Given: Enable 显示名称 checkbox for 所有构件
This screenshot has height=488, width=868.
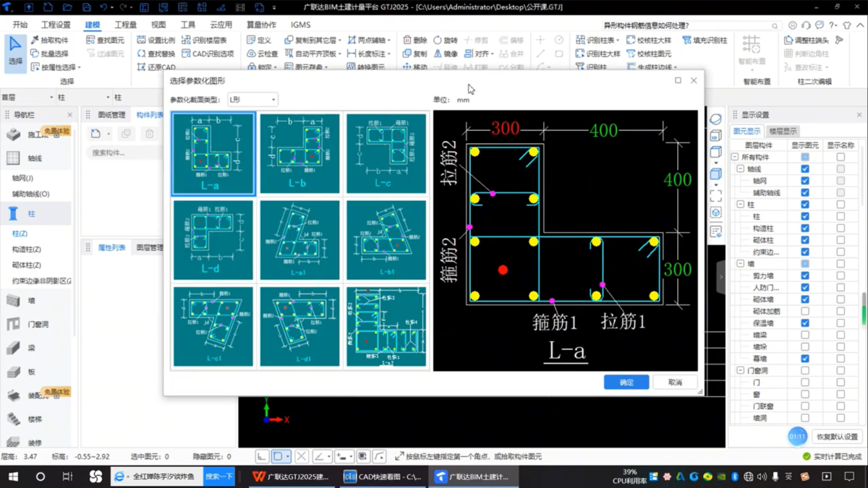Looking at the screenshot, I should coord(841,157).
